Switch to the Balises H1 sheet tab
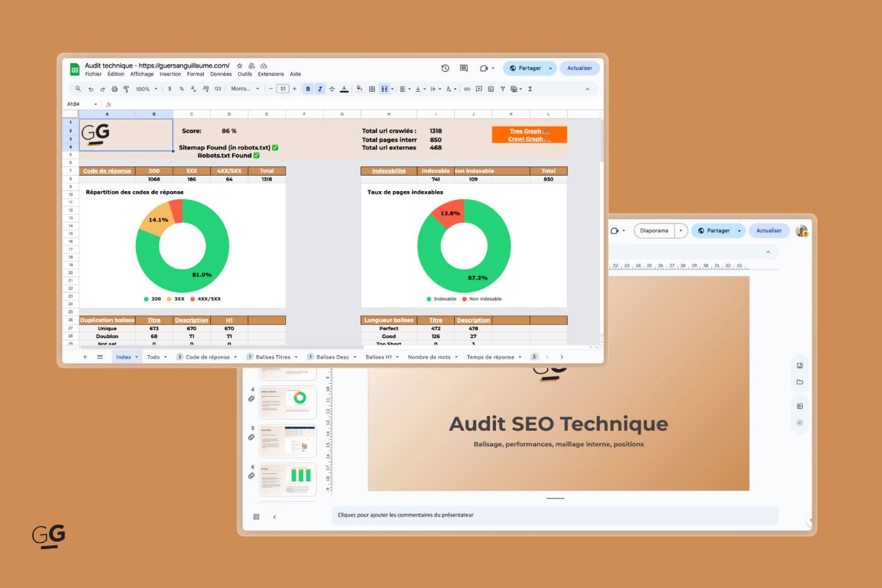Image resolution: width=882 pixels, height=588 pixels. pos(379,356)
